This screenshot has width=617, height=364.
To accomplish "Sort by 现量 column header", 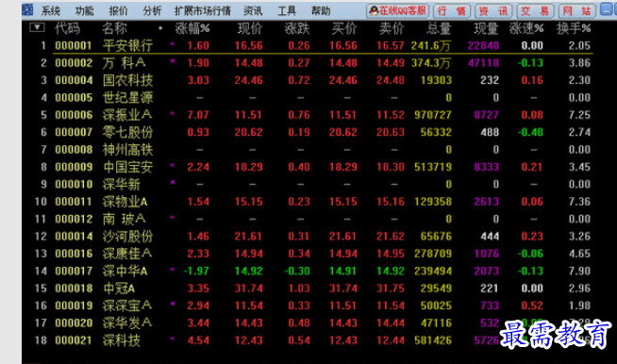I will tap(486, 28).
